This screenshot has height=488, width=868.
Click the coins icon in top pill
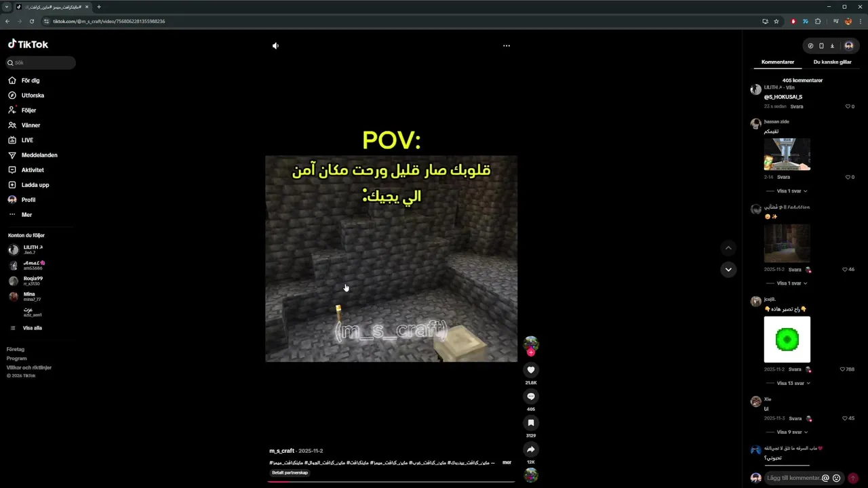coord(810,46)
